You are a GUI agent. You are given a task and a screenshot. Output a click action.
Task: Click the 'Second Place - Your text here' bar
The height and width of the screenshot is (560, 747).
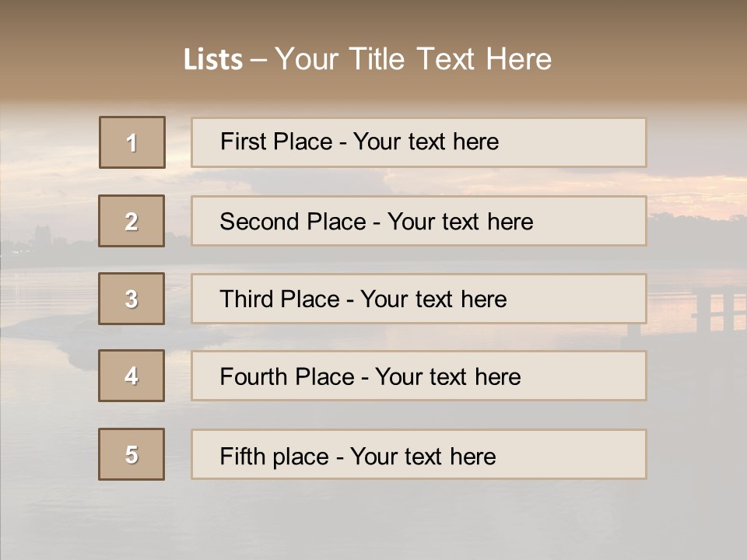[419, 221]
